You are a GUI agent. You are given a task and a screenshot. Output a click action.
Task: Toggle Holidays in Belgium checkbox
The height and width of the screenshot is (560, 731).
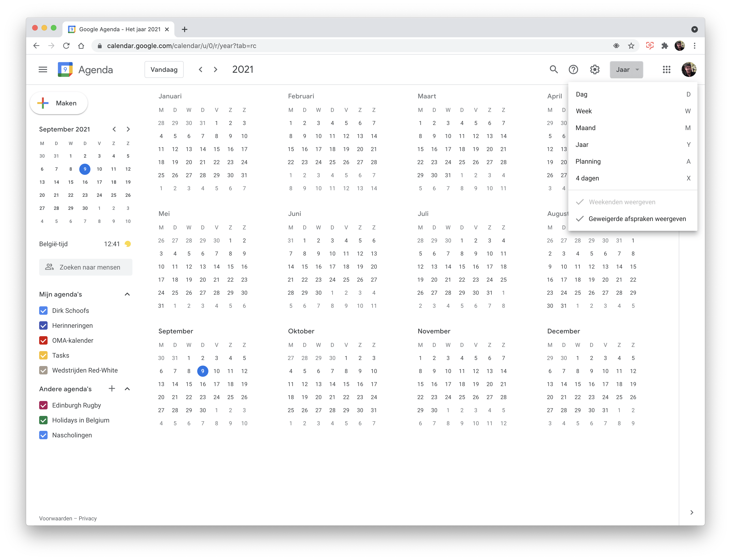(43, 420)
